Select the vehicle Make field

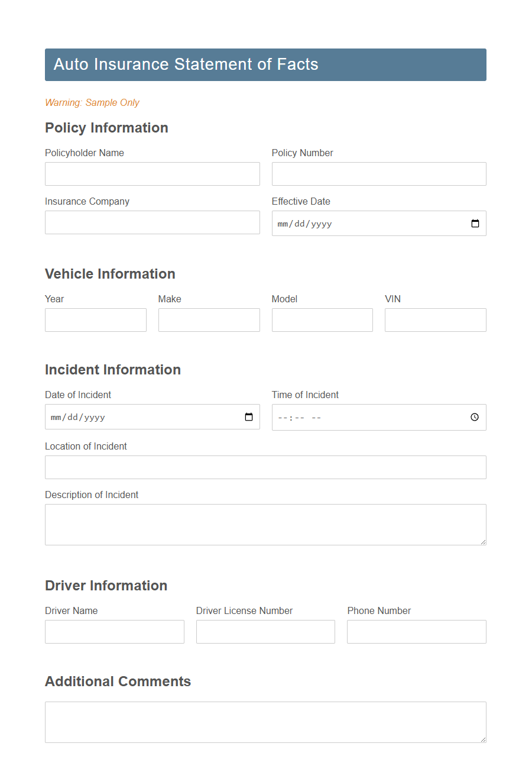(209, 319)
